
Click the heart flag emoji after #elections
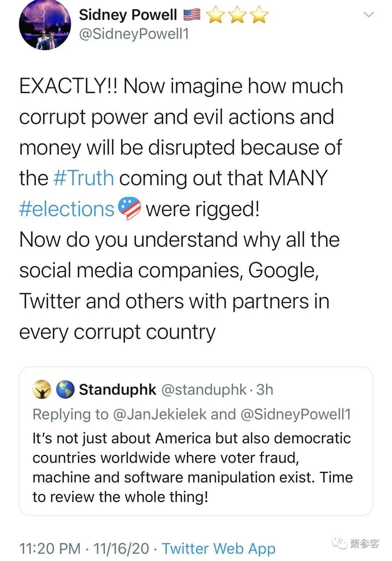point(129,208)
